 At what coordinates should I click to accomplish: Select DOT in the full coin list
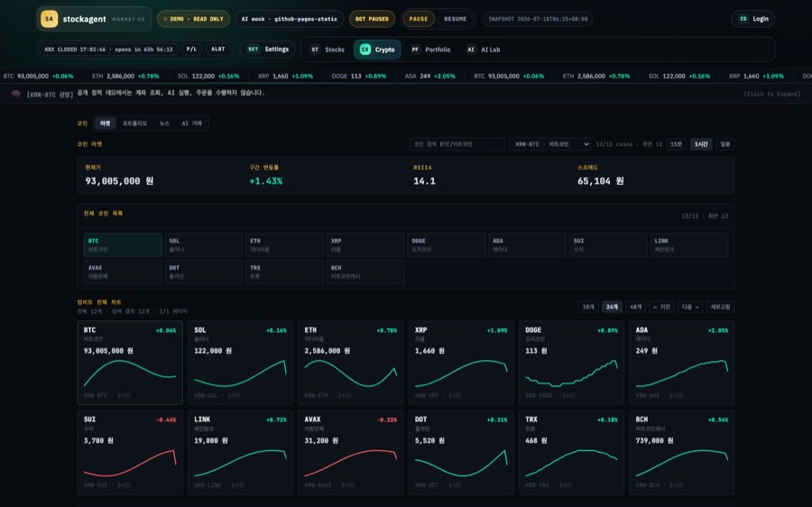coord(204,272)
